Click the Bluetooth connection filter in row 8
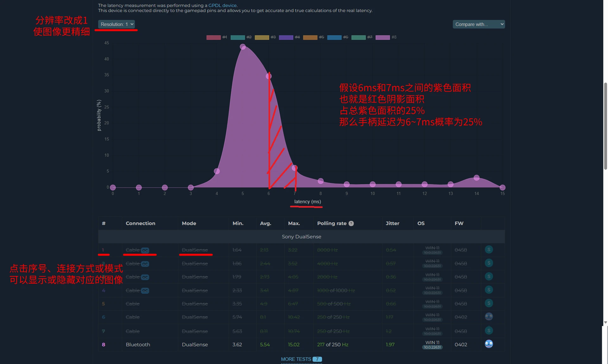Image resolution: width=608 pixels, height=364 pixels. tap(138, 345)
